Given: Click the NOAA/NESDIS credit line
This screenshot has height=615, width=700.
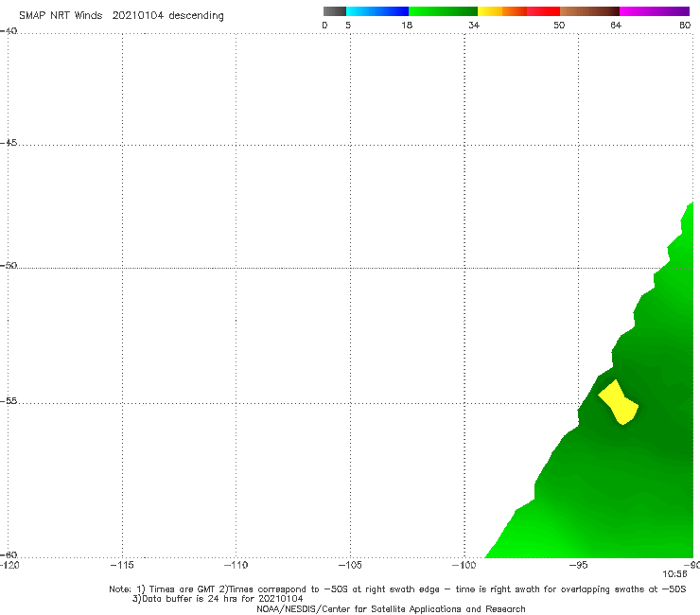Looking at the screenshot, I should click(x=391, y=609).
